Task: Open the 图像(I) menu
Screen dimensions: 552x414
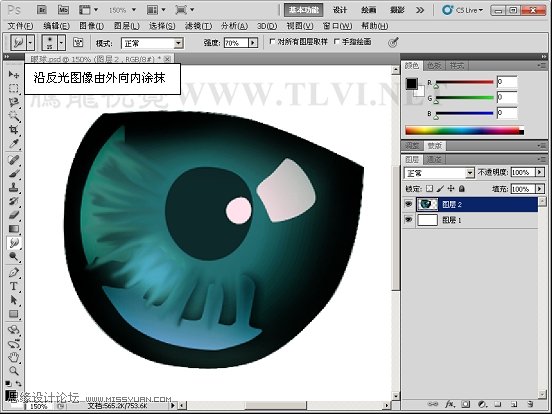Action: (x=92, y=26)
